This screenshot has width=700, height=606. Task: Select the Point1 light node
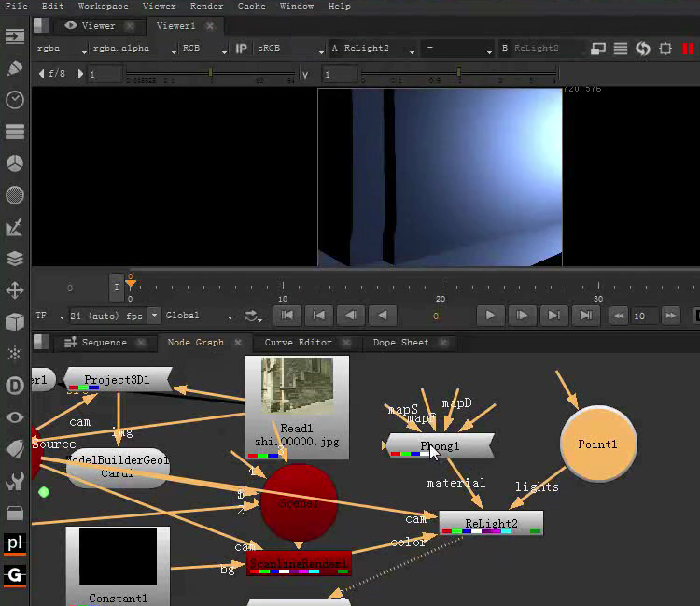597,444
